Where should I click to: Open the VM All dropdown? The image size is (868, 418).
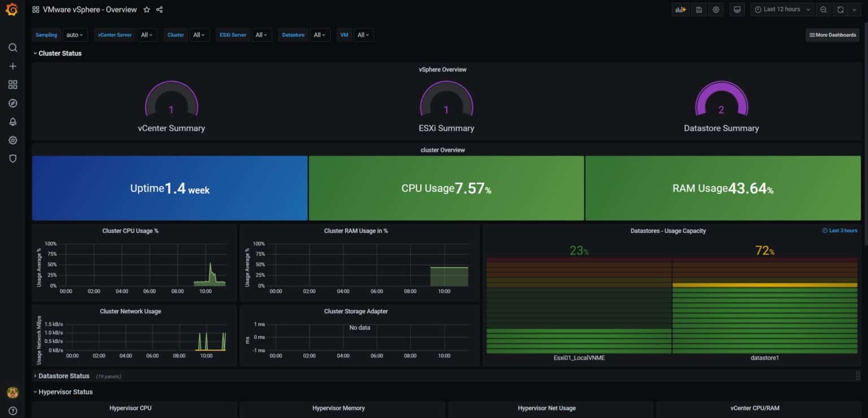click(363, 35)
